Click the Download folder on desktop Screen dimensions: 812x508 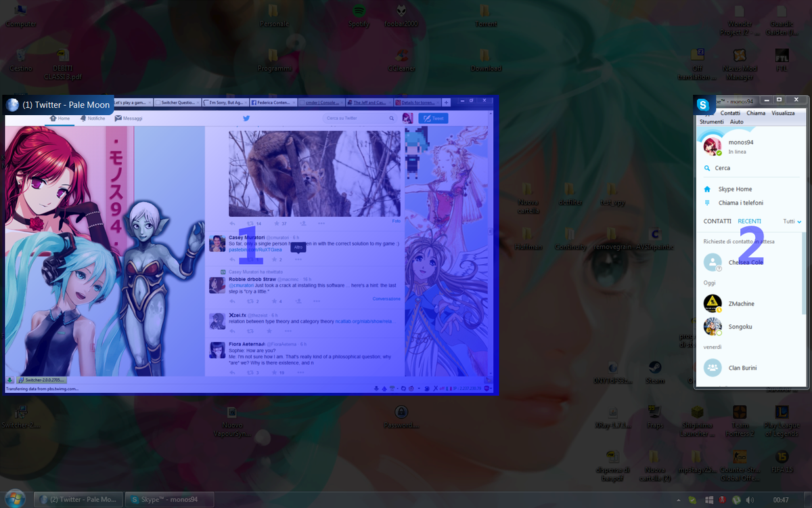point(484,61)
